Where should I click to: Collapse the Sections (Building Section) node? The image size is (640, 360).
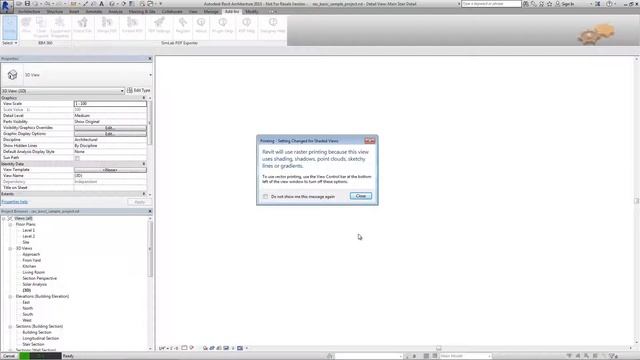[x=10, y=327]
